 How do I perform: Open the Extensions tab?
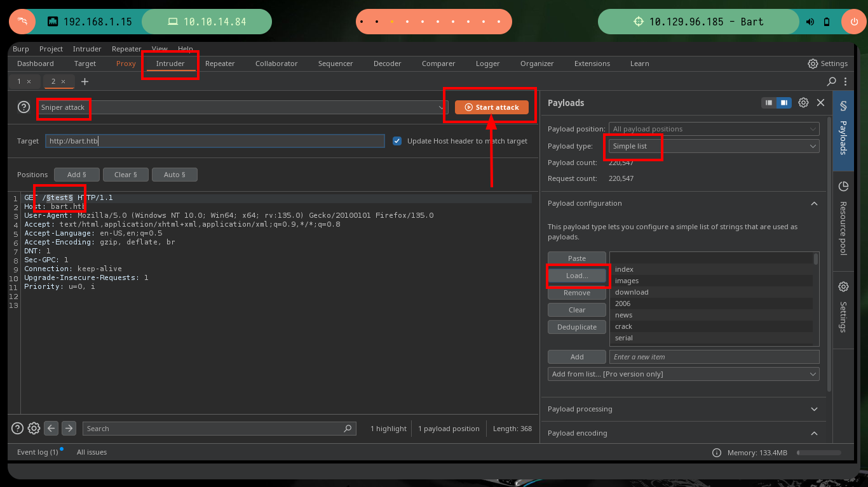click(592, 63)
